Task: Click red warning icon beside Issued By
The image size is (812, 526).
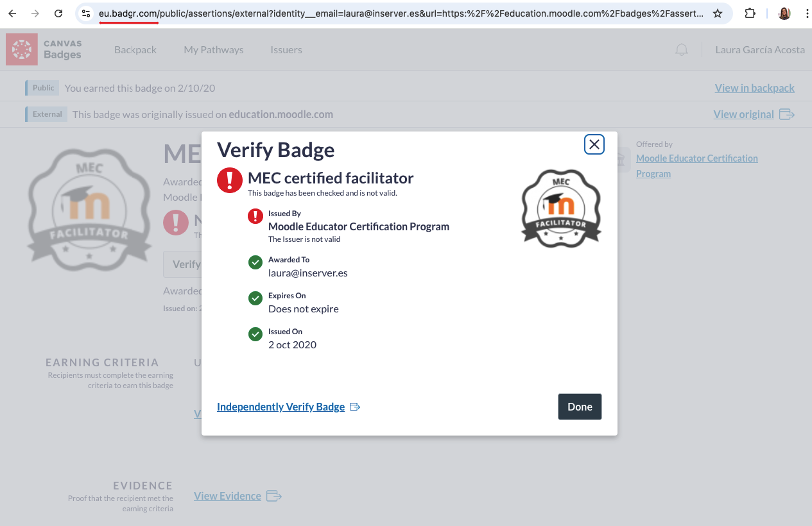Action: 255,216
